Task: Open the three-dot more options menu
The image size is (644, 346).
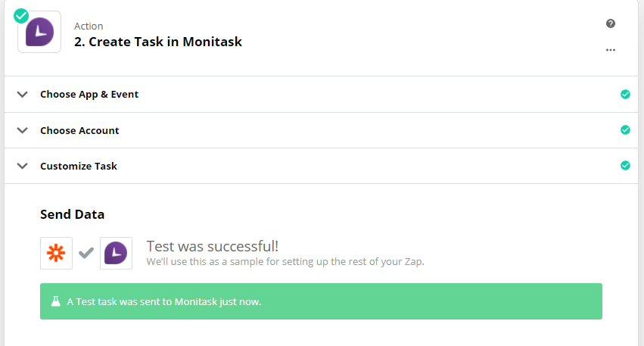Action: click(x=611, y=51)
